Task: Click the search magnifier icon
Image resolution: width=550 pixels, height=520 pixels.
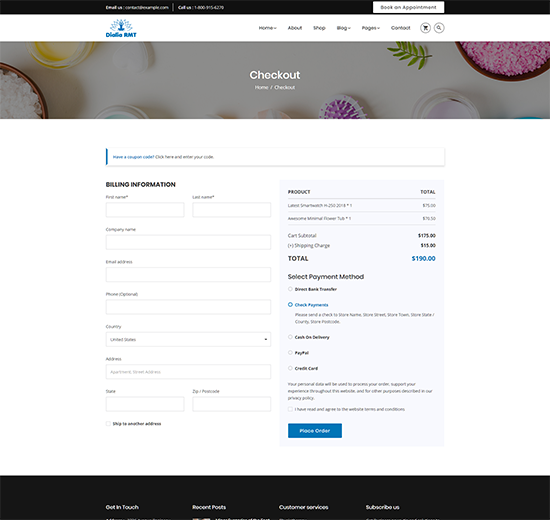Action: pyautogui.click(x=439, y=28)
